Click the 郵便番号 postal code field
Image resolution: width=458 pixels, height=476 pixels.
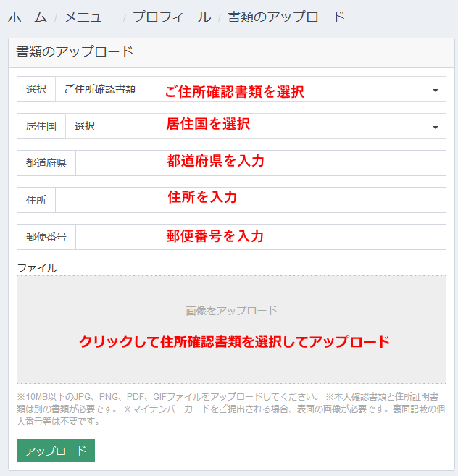[x=261, y=237]
